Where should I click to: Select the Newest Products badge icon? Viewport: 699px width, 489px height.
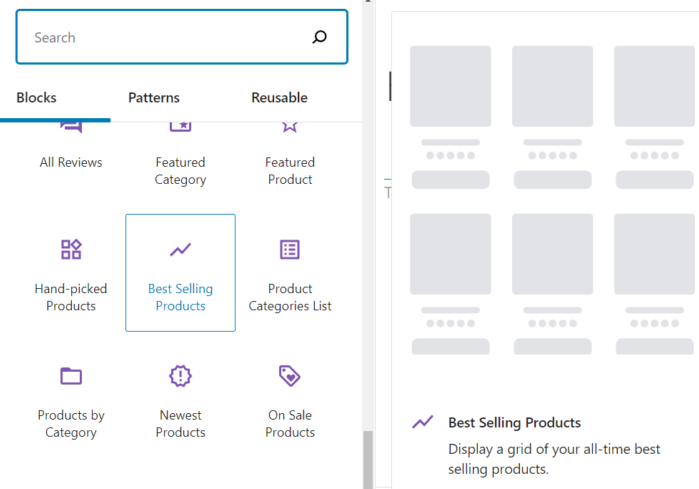pyautogui.click(x=180, y=376)
